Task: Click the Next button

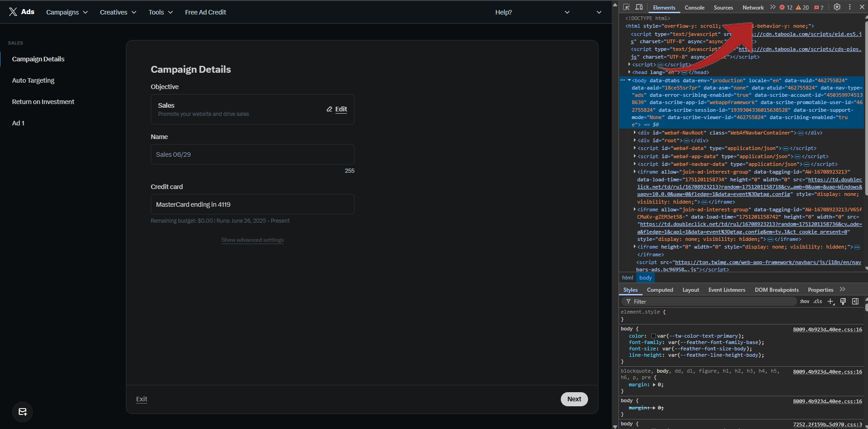Action: pos(574,399)
